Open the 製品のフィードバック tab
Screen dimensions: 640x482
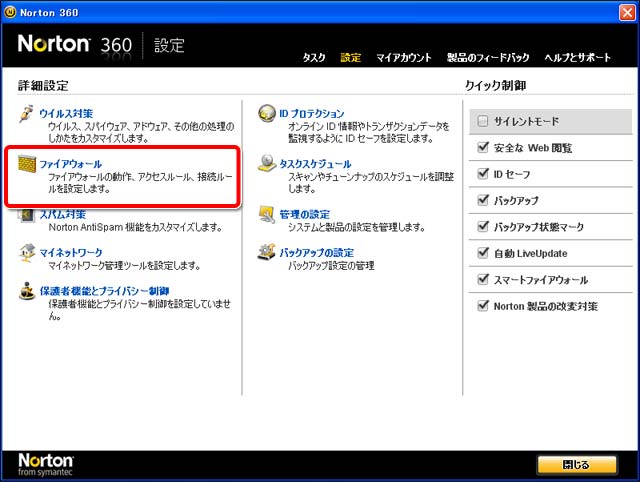pos(488,58)
